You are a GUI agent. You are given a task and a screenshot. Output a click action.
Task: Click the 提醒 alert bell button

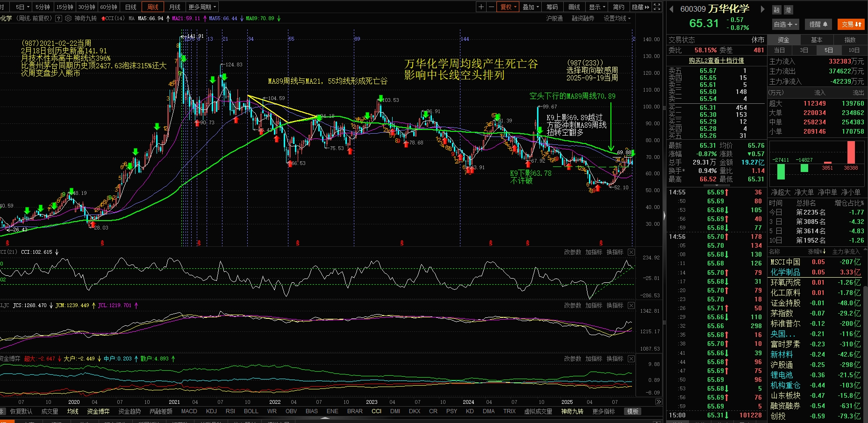pos(818,24)
